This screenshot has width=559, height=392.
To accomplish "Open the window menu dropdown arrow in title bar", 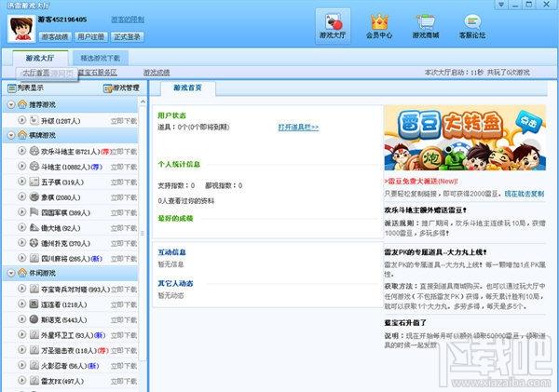I will pos(501,5).
